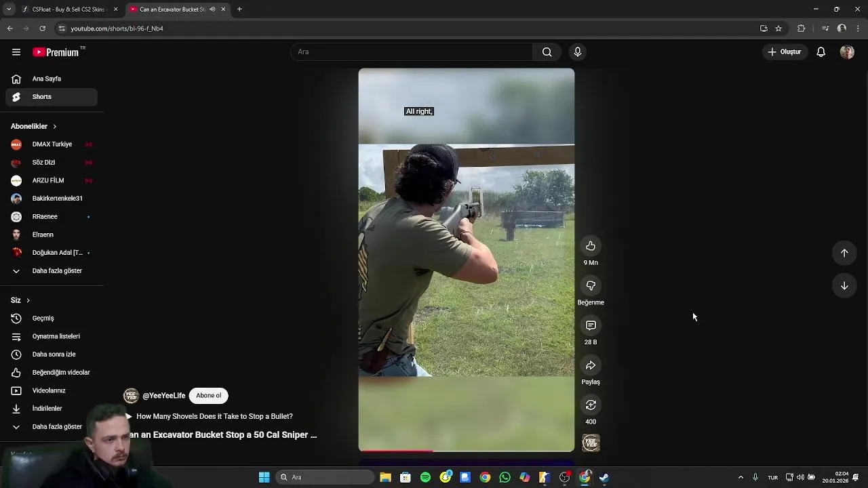Click the Shorts video player to pause

(467, 260)
